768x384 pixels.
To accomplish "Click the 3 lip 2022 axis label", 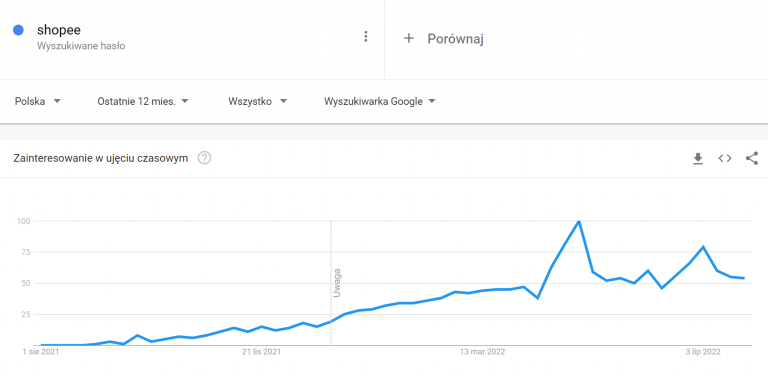I will pos(703,352).
